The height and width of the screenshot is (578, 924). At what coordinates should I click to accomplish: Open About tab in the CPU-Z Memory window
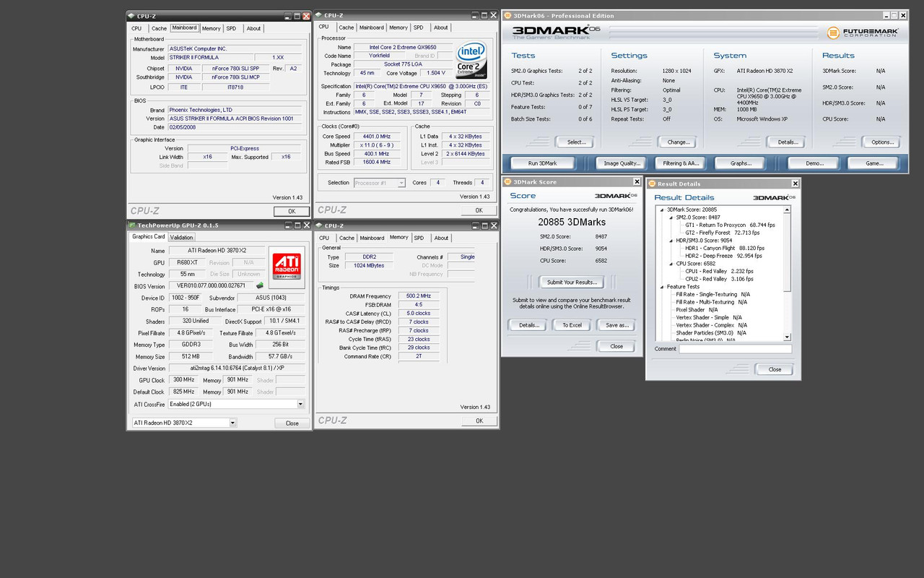[441, 238]
